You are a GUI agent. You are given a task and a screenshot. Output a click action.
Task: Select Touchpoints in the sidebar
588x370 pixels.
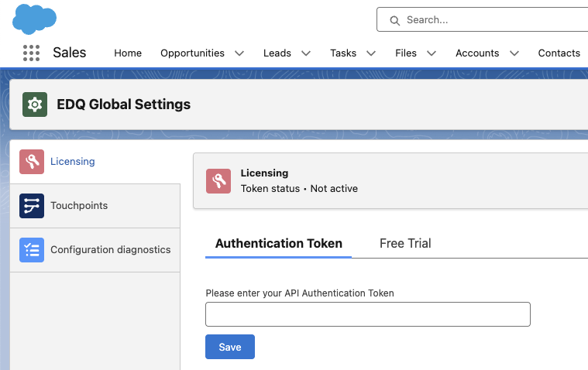point(95,205)
